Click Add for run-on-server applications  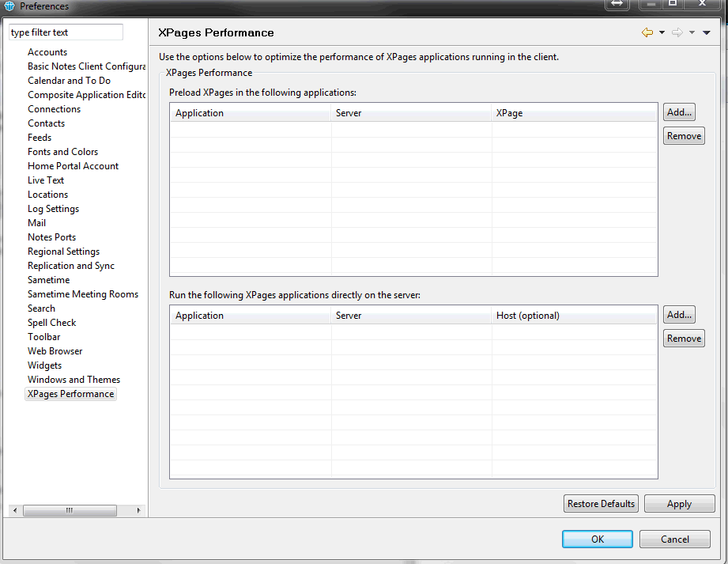(679, 315)
